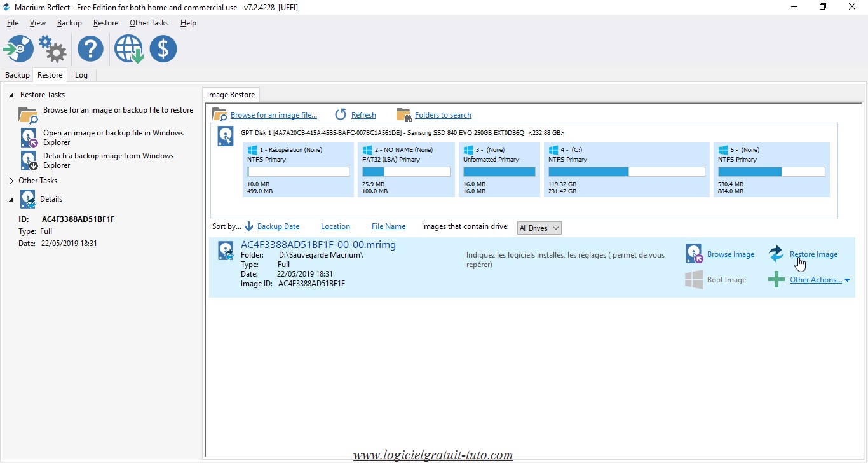Select the Image Restore tab

click(x=231, y=95)
